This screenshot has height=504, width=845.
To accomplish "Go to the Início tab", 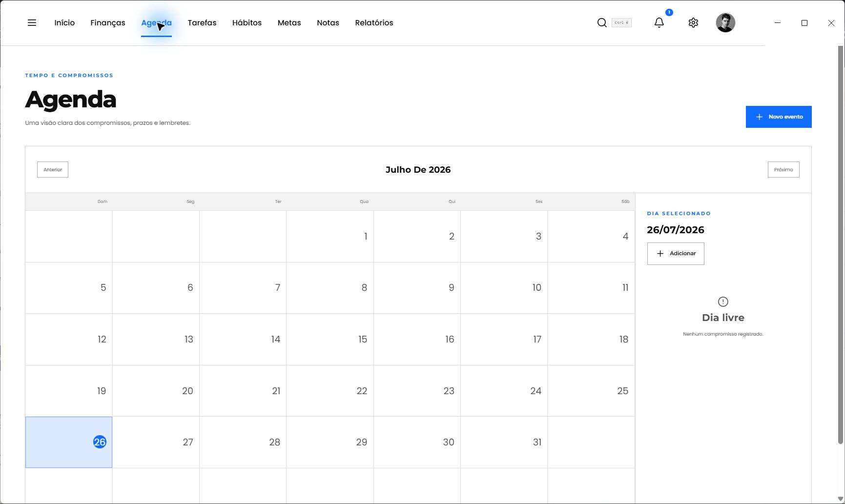I will tap(64, 22).
